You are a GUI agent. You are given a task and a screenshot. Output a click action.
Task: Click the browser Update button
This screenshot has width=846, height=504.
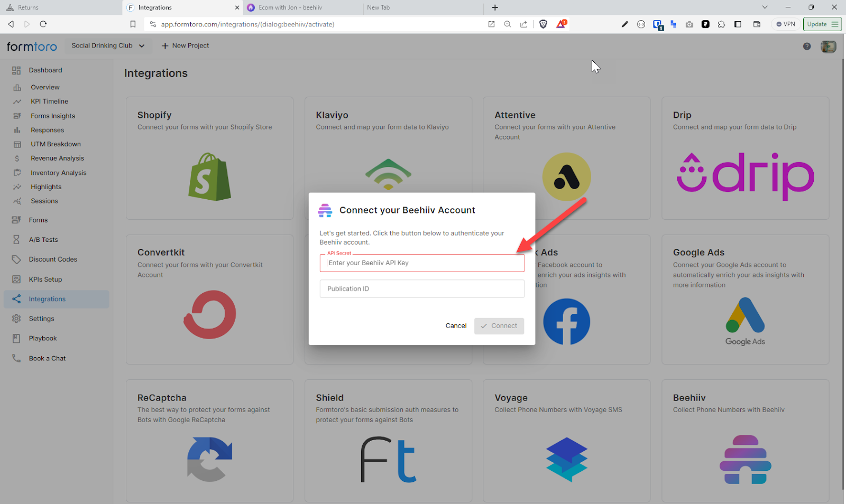(x=822, y=24)
